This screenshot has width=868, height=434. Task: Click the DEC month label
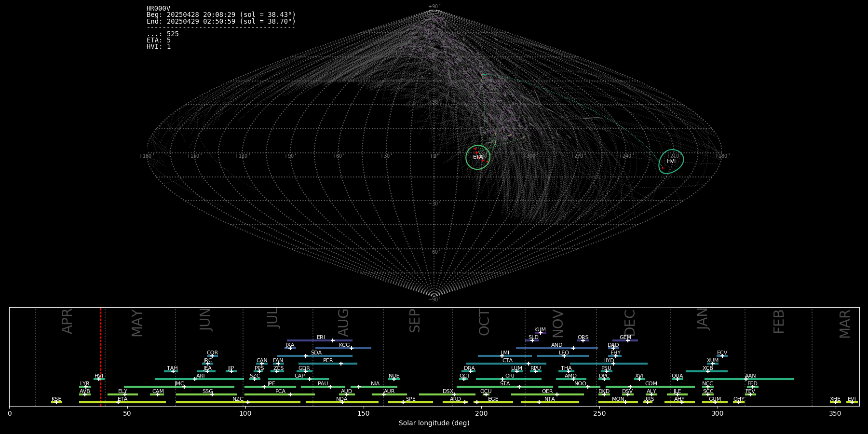coord(630,323)
